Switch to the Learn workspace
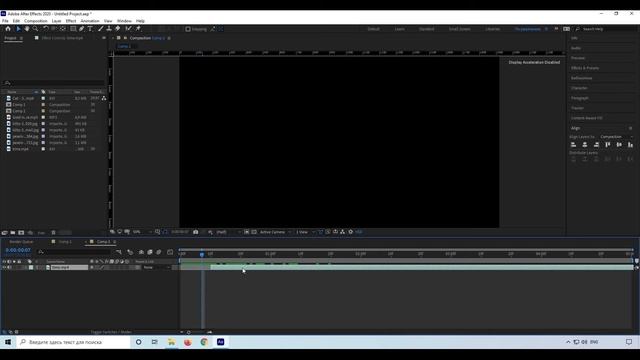 [x=400, y=29]
